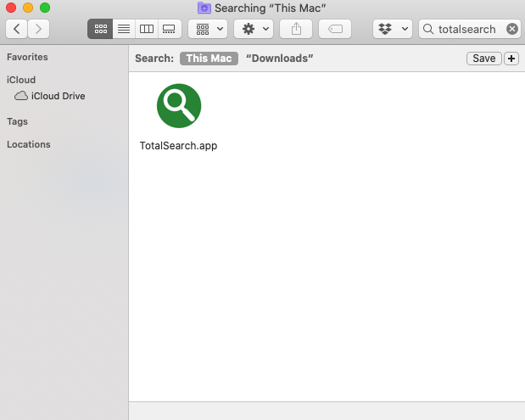Select the This Mac search scope

(209, 59)
